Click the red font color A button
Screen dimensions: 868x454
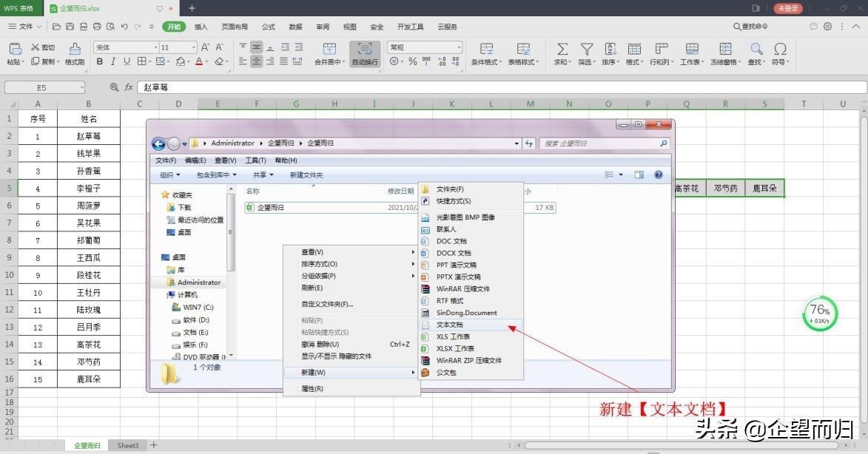tap(199, 61)
